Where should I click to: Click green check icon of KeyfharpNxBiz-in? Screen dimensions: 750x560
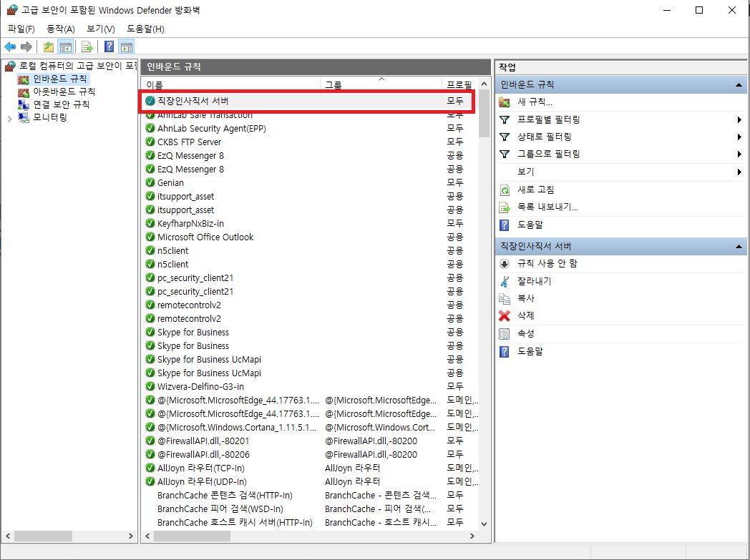tap(150, 223)
